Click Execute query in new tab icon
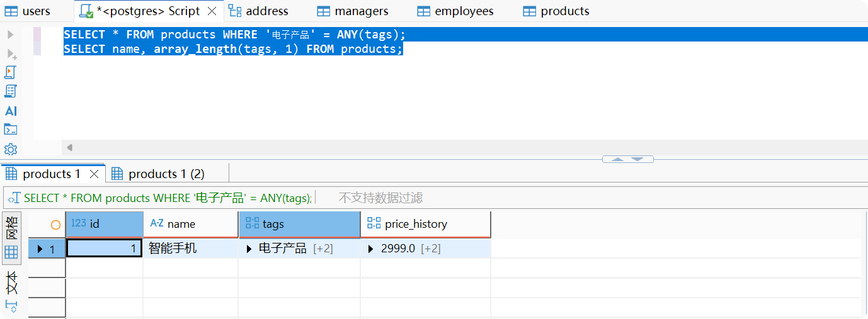Viewport: 868px width, 319px height. (11, 54)
